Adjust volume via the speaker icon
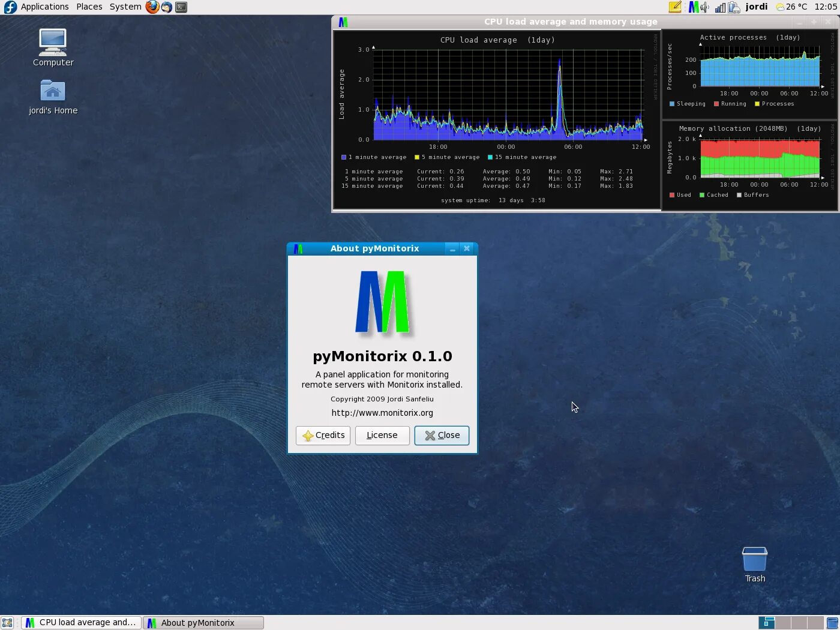The image size is (840, 630). click(705, 7)
